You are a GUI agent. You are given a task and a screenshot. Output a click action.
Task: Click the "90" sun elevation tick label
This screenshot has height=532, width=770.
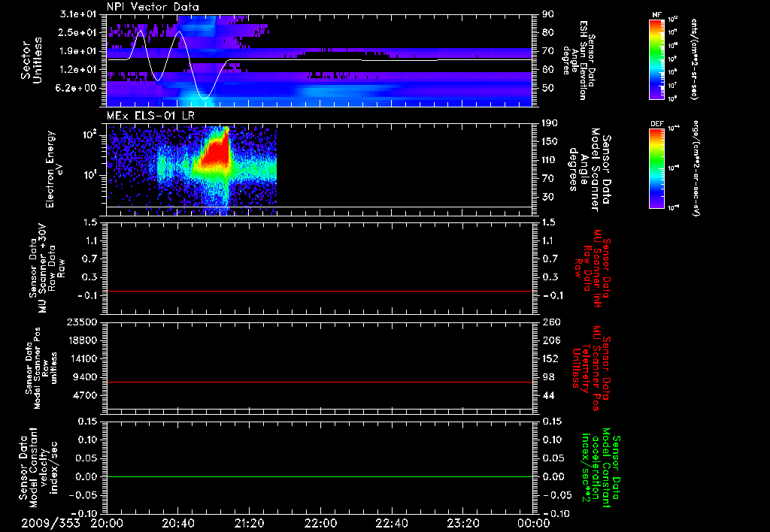547,14
